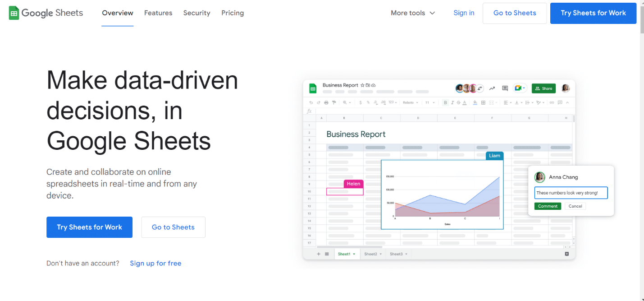Open the Pricing tab
Viewport: 644px width, 301px height.
pyautogui.click(x=233, y=13)
